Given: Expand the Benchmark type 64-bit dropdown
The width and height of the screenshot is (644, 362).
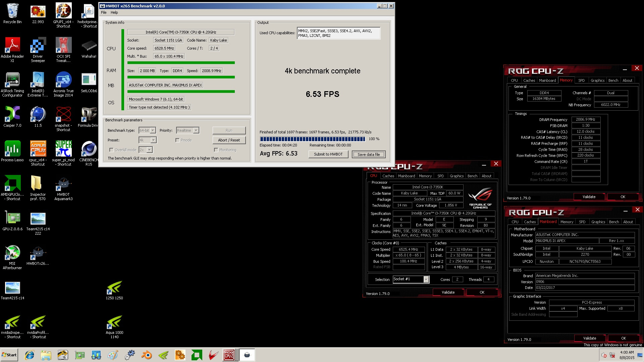Looking at the screenshot, I should [153, 130].
